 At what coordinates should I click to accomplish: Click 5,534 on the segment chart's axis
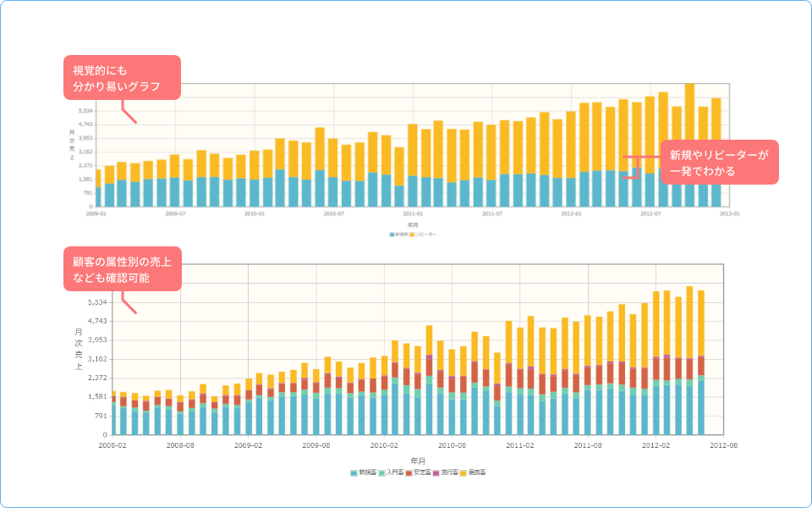[97, 302]
